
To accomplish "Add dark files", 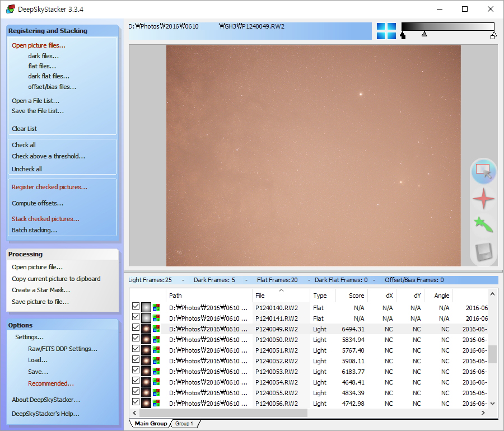I will 43,56.
